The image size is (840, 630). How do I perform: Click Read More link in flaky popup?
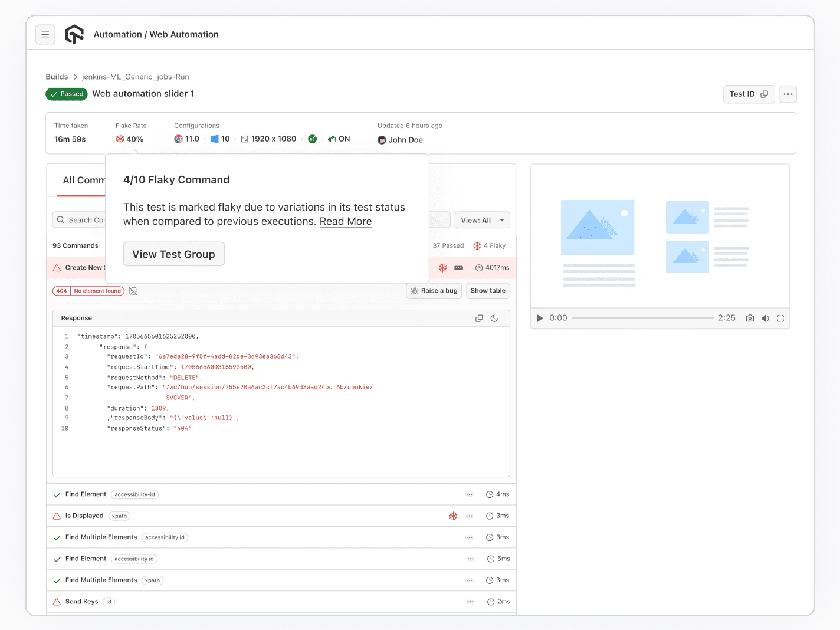pyautogui.click(x=345, y=222)
